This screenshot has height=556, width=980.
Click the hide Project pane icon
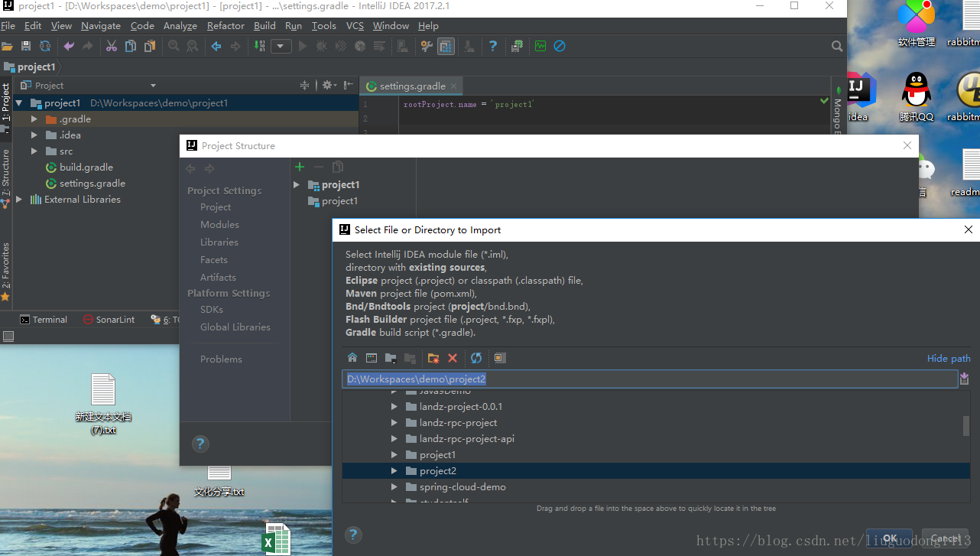[x=349, y=85]
